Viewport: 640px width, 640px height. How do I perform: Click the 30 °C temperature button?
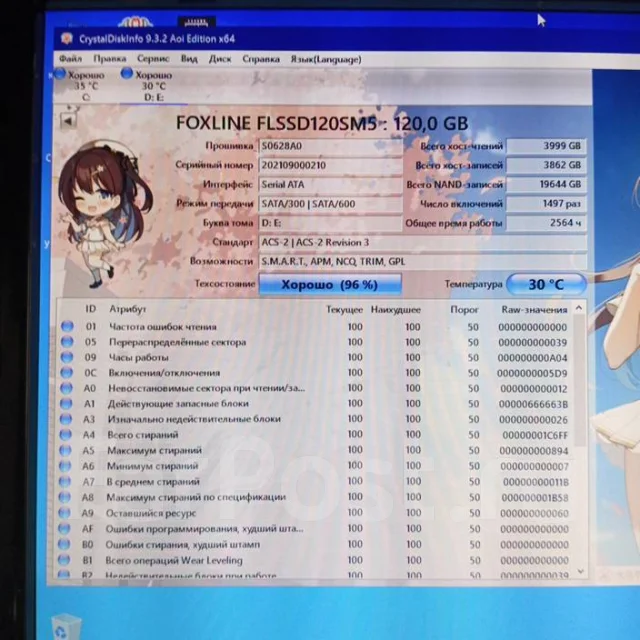(546, 284)
